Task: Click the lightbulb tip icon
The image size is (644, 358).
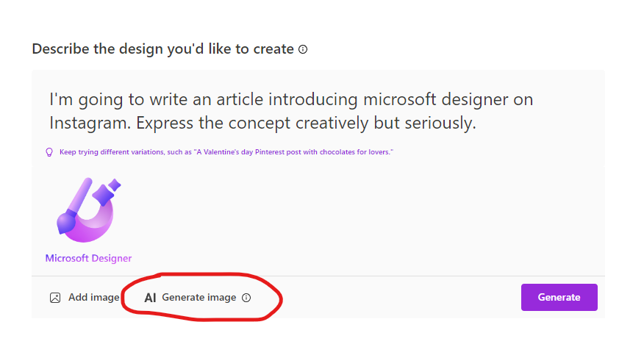Action: 50,152
